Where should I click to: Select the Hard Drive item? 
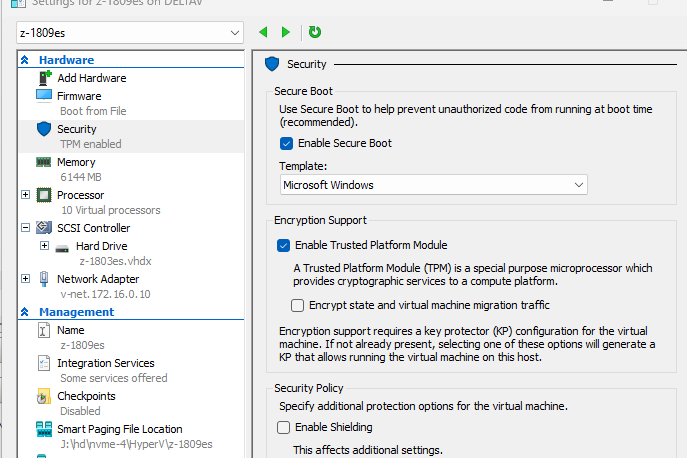[102, 246]
